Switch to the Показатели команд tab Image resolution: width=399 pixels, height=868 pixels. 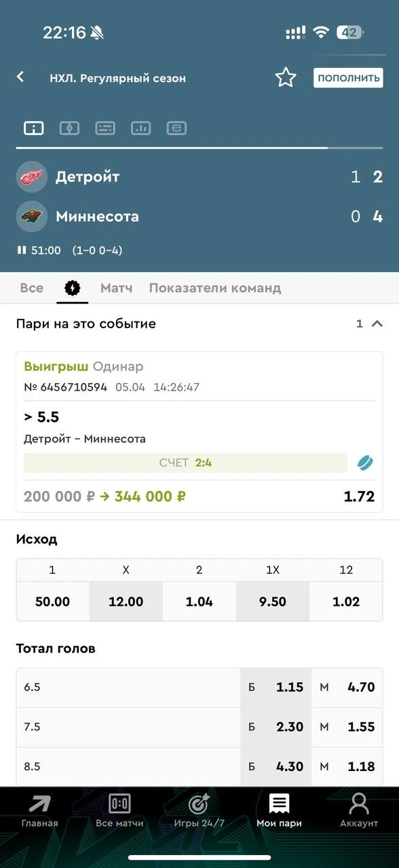(x=214, y=288)
